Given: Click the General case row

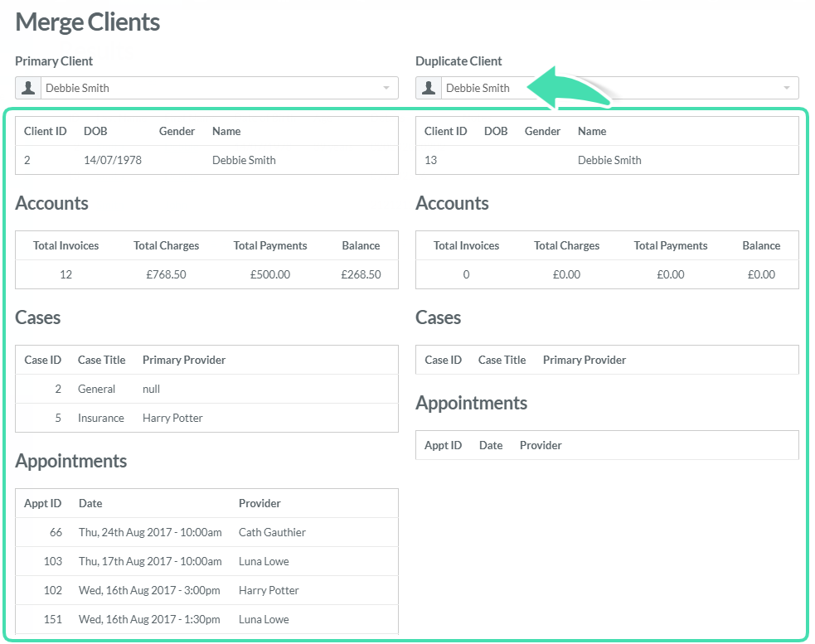Looking at the screenshot, I should 207,389.
